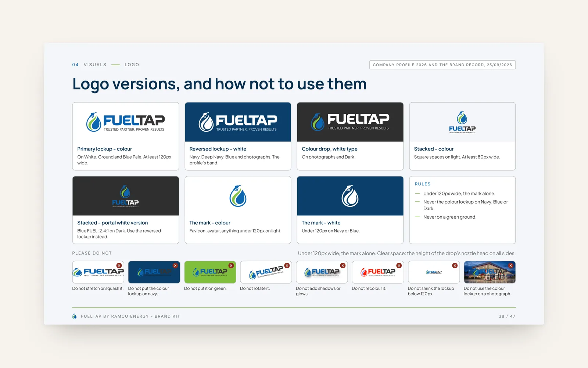Click the small drop icon in footer

pos(75,316)
